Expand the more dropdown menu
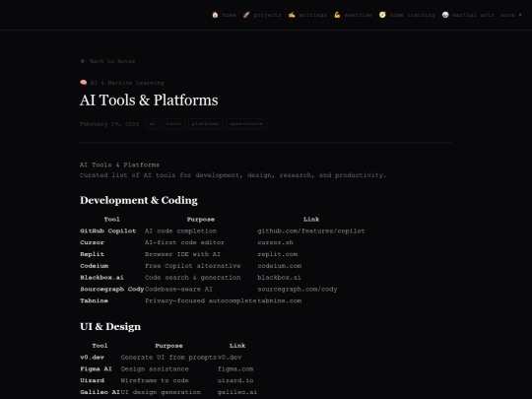 tap(511, 15)
